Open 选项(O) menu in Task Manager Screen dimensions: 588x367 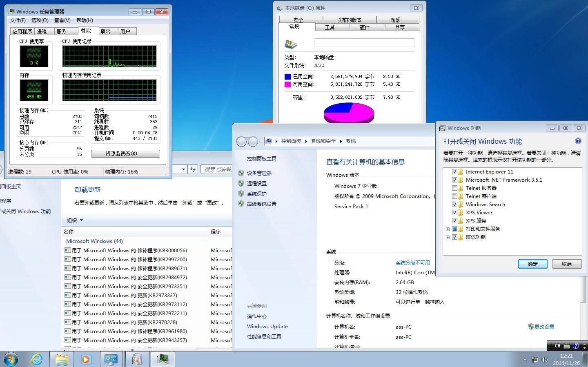(40, 20)
